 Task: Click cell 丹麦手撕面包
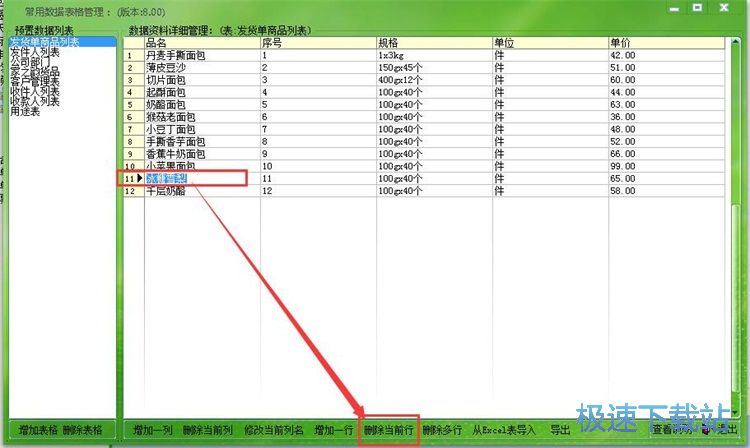(202, 55)
